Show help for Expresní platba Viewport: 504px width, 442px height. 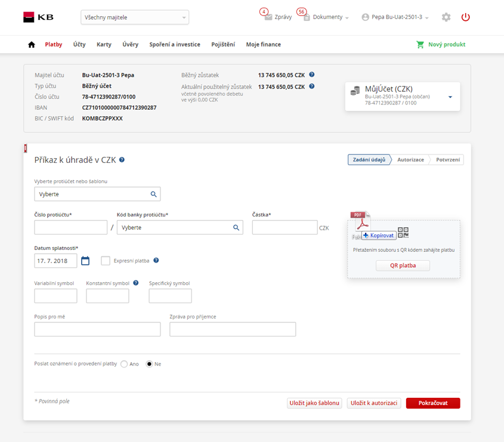[156, 261]
